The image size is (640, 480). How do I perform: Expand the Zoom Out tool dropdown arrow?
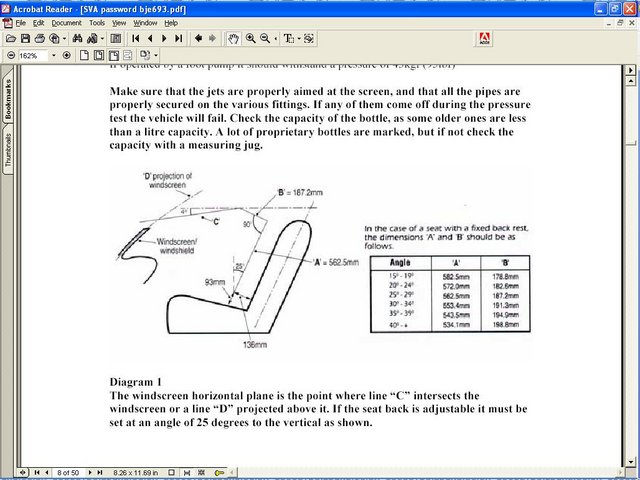(275, 38)
